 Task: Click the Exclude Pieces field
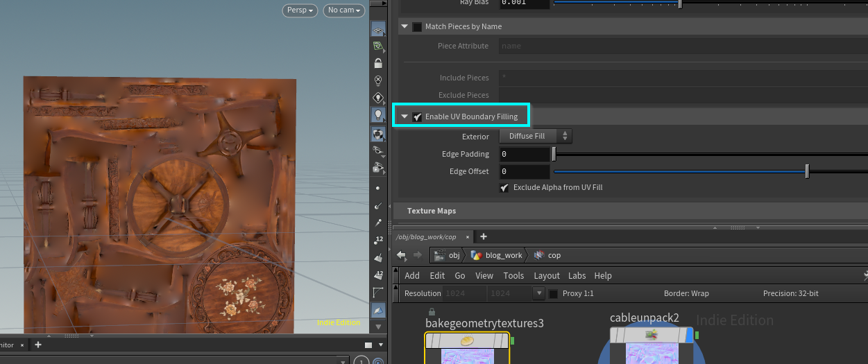(683, 95)
